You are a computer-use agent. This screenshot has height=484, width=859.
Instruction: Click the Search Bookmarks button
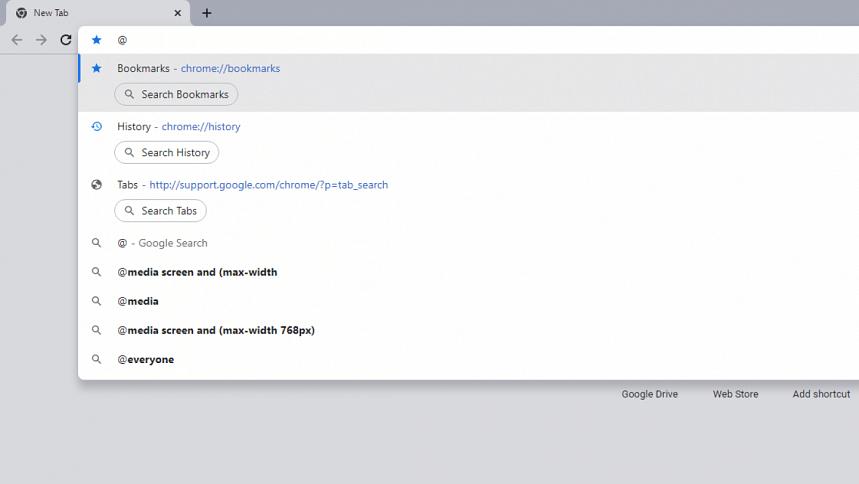[x=176, y=94]
